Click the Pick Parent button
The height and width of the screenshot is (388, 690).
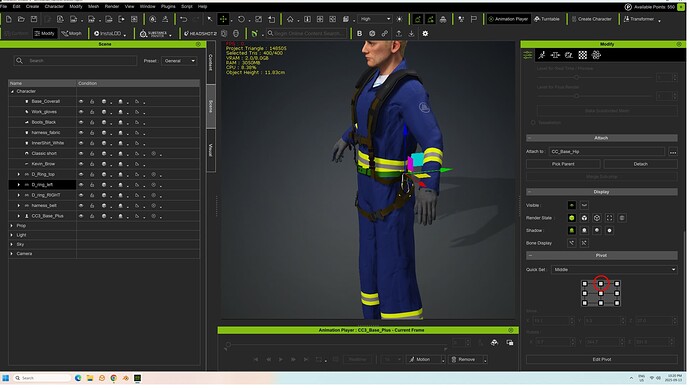tap(563, 164)
